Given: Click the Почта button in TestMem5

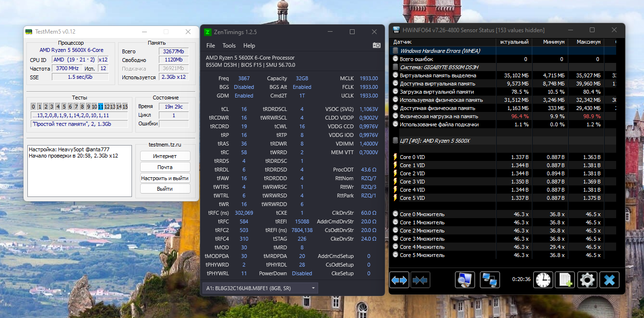Looking at the screenshot, I should pos(165,167).
